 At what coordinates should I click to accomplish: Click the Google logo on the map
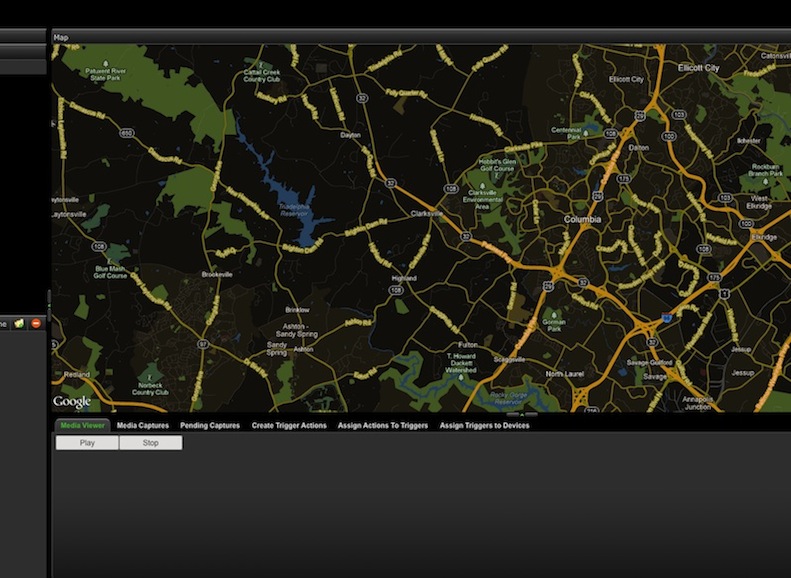click(x=72, y=402)
